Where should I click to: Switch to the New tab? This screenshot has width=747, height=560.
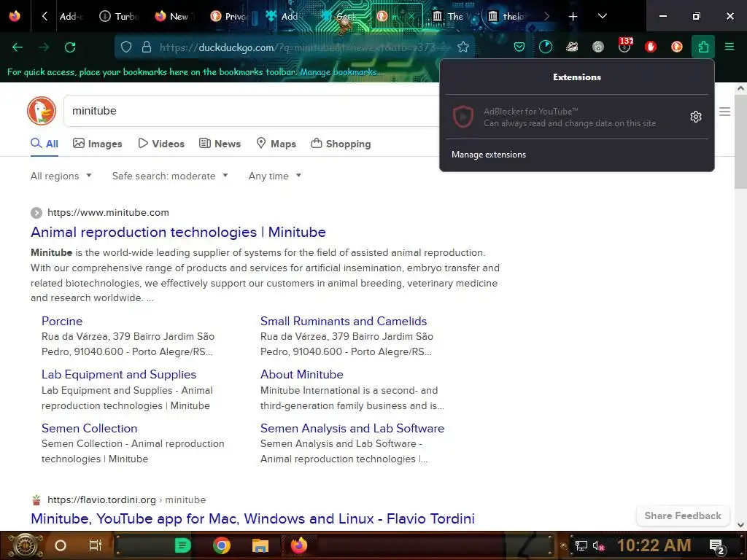click(172, 16)
